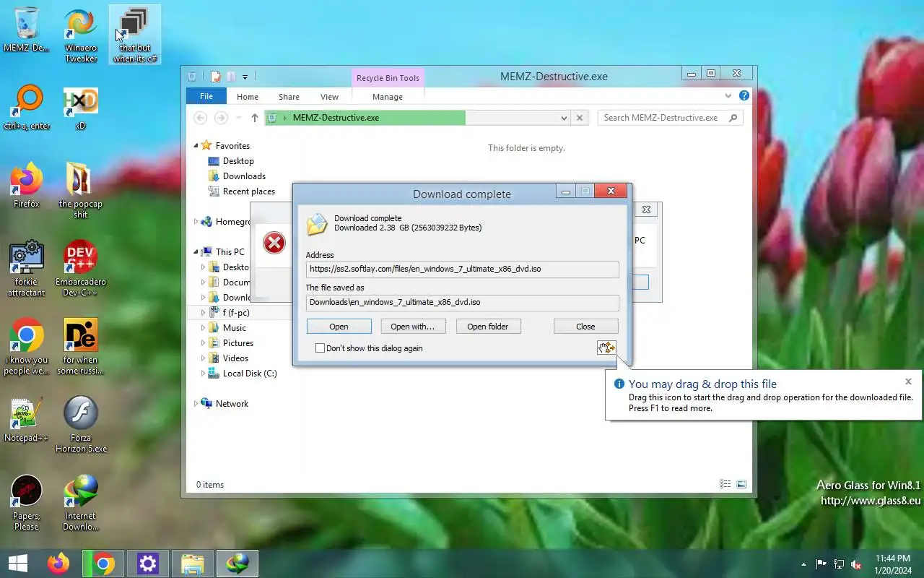Launch Firefox from the taskbar
Screen dimensions: 924x578
click(x=58, y=563)
